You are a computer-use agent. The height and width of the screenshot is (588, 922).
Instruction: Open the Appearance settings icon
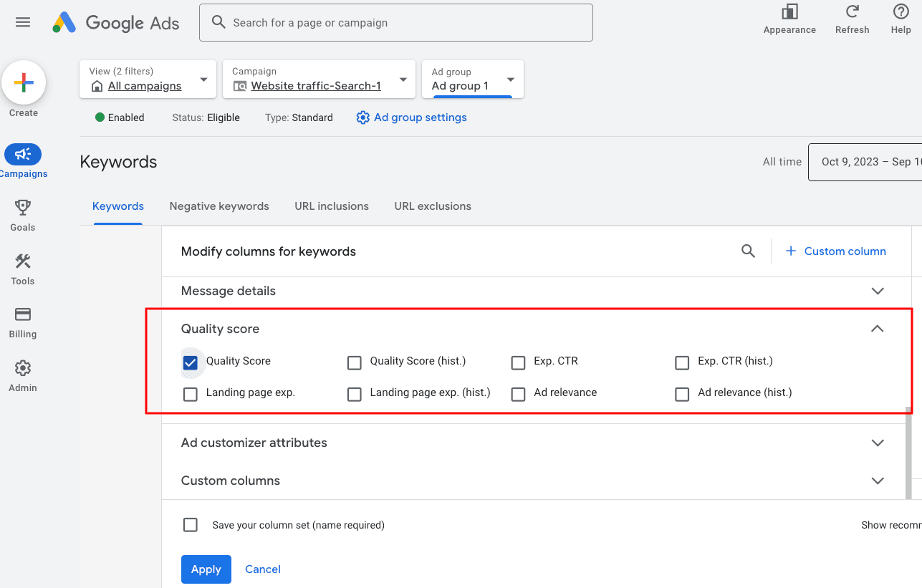pyautogui.click(x=789, y=12)
